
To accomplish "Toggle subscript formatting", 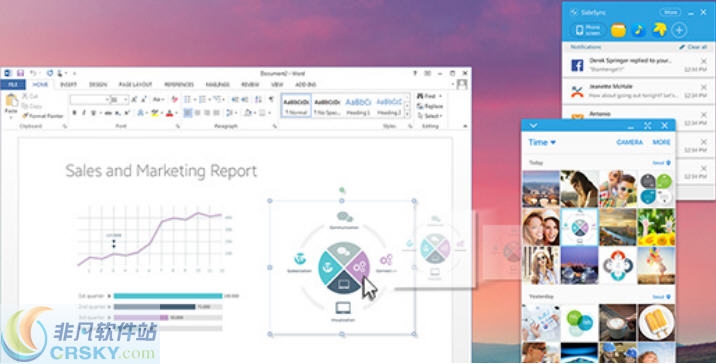I will pos(118,112).
